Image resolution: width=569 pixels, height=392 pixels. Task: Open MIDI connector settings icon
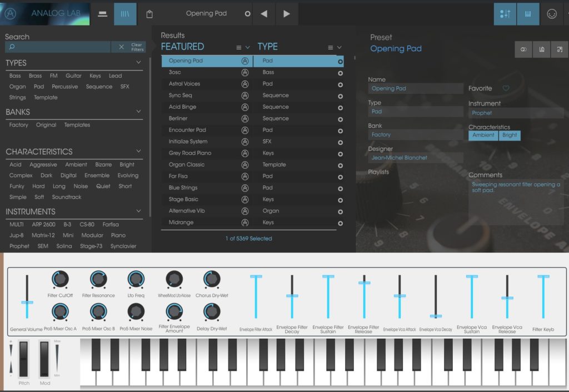(552, 14)
